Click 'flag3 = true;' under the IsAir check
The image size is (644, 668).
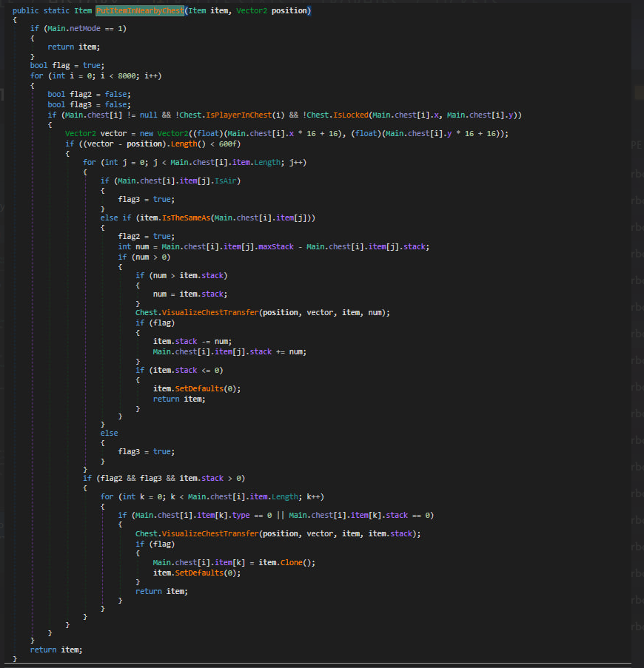146,200
